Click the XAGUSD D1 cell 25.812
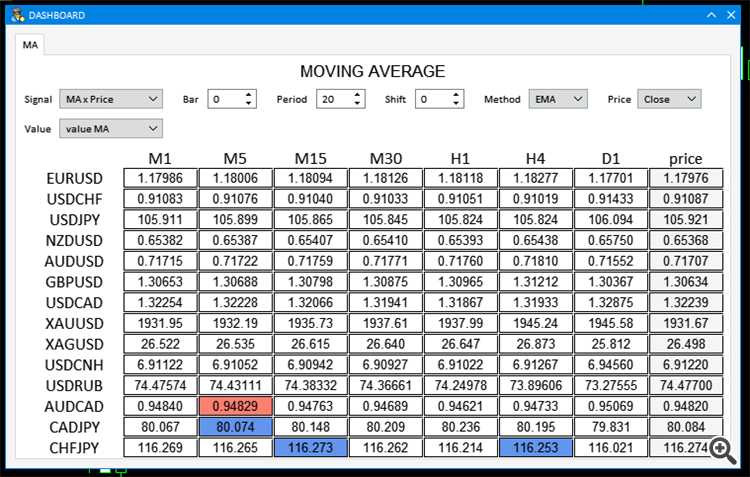 click(x=611, y=344)
